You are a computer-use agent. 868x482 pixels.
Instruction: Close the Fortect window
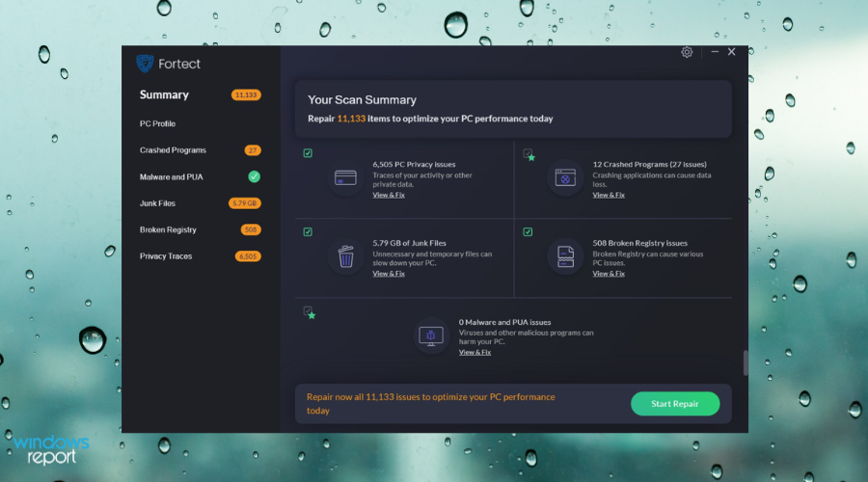tap(731, 51)
